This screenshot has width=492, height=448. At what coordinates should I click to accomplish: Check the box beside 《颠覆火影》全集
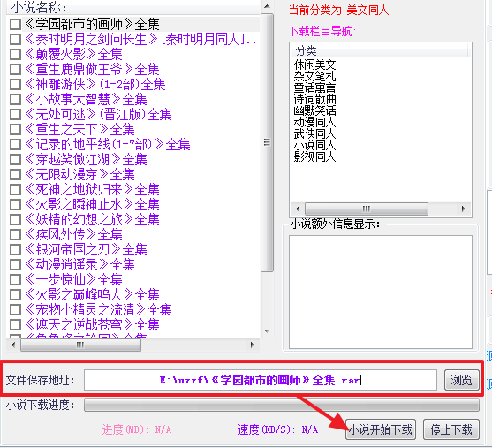coord(15,54)
